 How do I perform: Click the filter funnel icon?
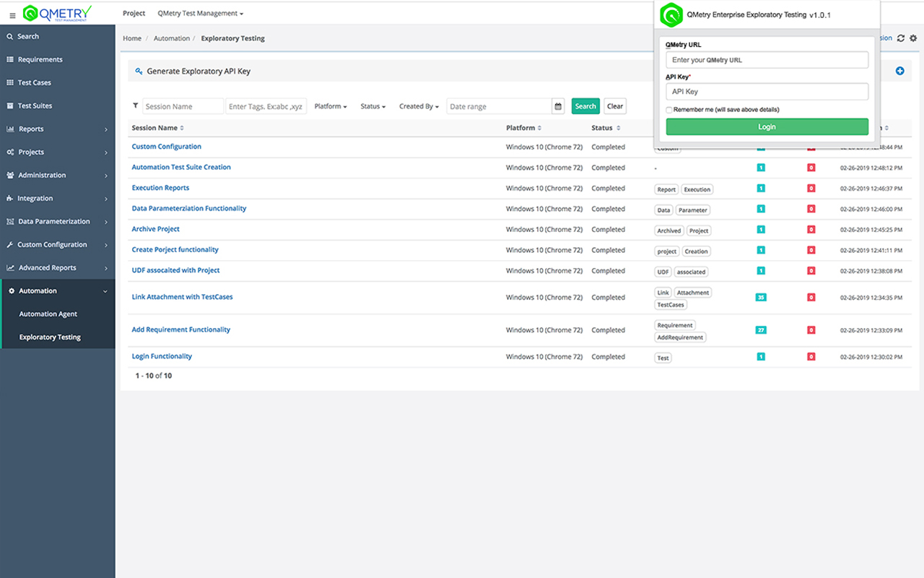[135, 105]
